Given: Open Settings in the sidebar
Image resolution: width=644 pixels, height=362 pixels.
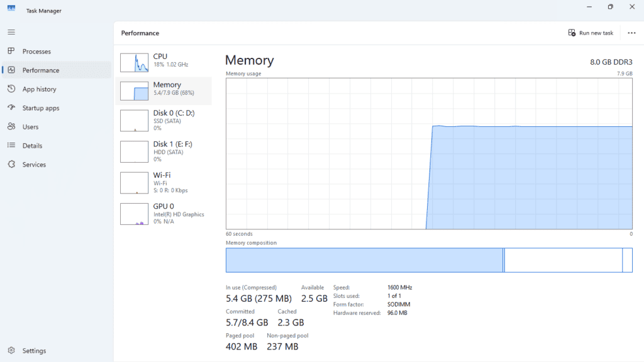Looking at the screenshot, I should (57, 351).
